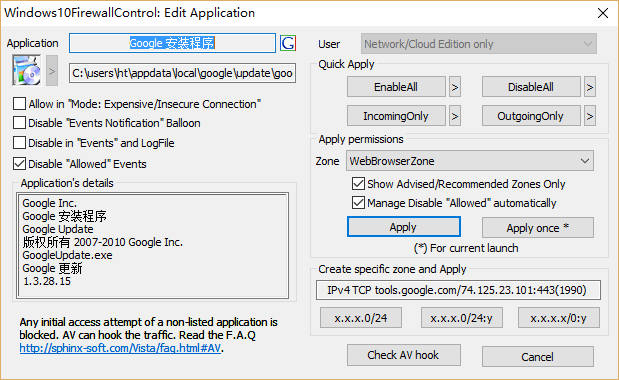The image size is (619, 380).
Task: Select version 1.3.28.15 in details
Action: click(47, 281)
